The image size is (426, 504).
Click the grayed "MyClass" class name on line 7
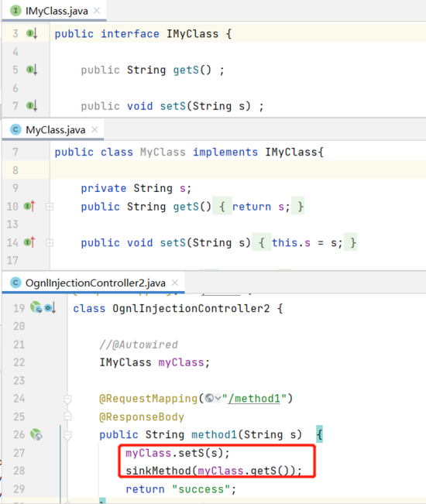coord(163,152)
